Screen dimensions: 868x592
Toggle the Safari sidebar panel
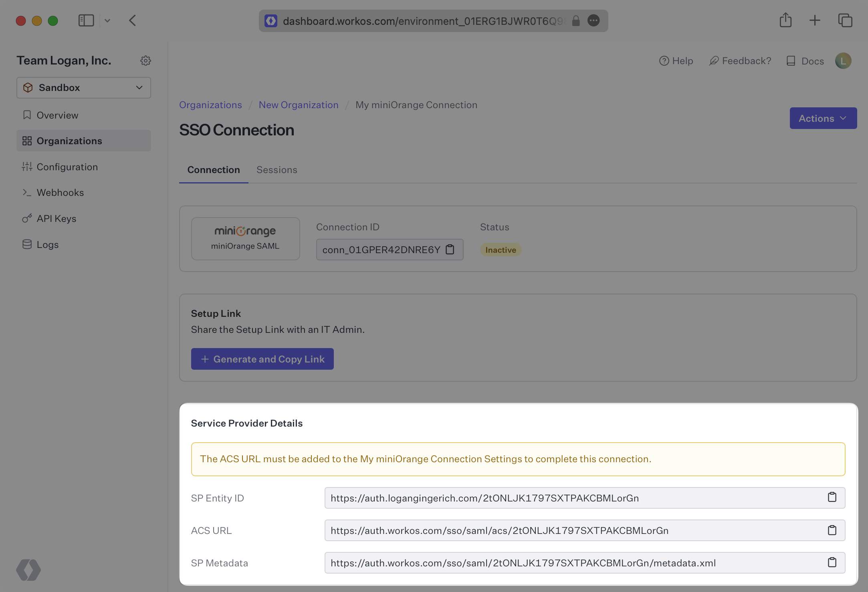tap(86, 20)
